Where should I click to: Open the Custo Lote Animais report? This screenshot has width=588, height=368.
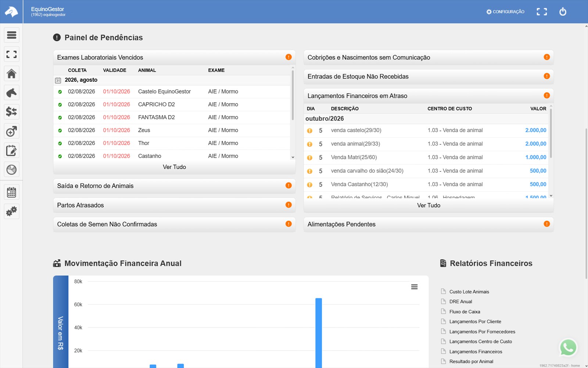pyautogui.click(x=469, y=292)
